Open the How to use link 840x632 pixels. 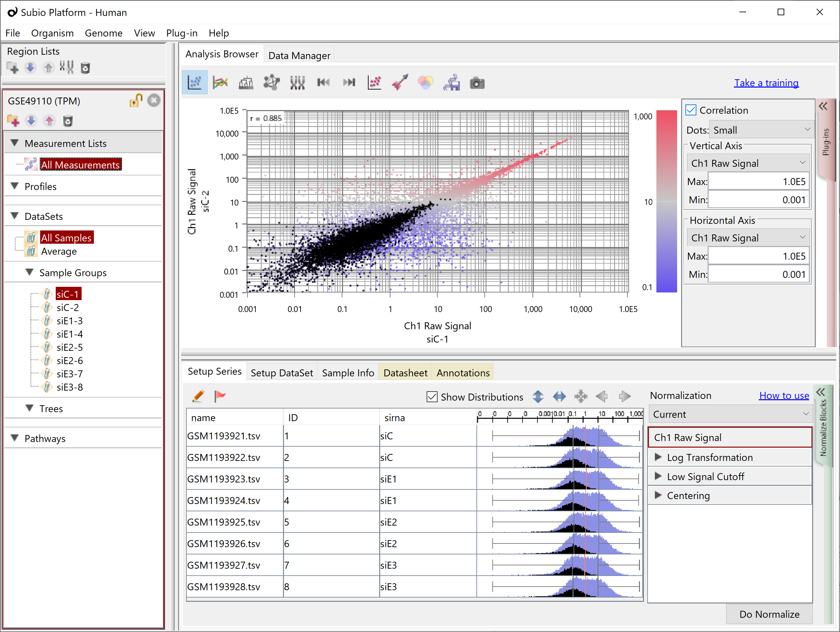[x=784, y=396]
